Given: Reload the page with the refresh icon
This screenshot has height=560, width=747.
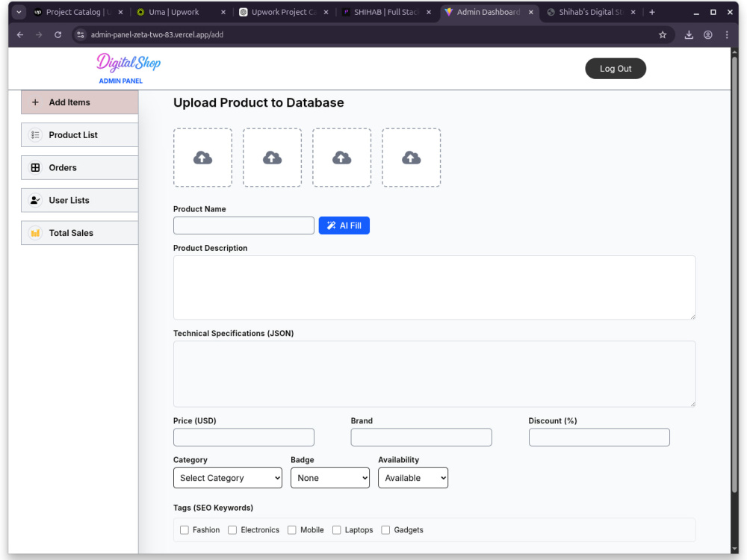Looking at the screenshot, I should (x=58, y=35).
